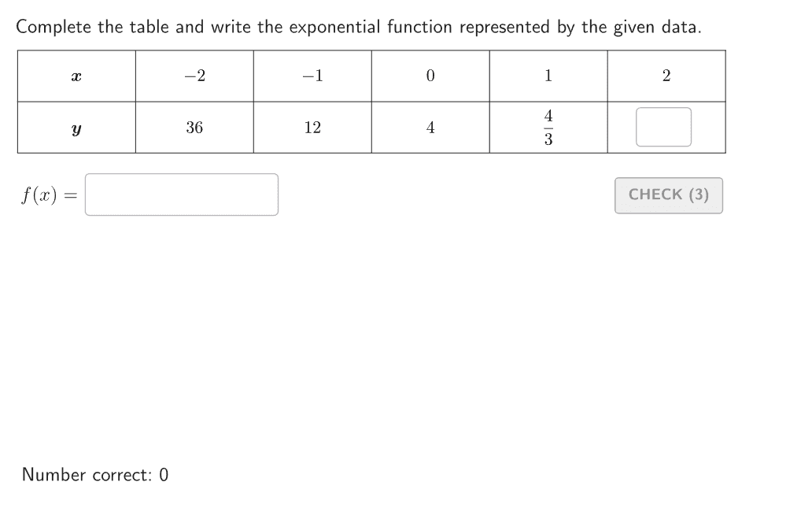
Task: Click the -2 value in the x row
Action: coord(194,76)
